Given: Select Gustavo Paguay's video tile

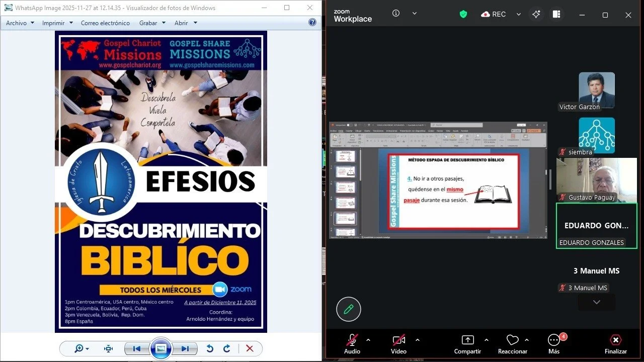Looking at the screenshot, I should [597, 180].
